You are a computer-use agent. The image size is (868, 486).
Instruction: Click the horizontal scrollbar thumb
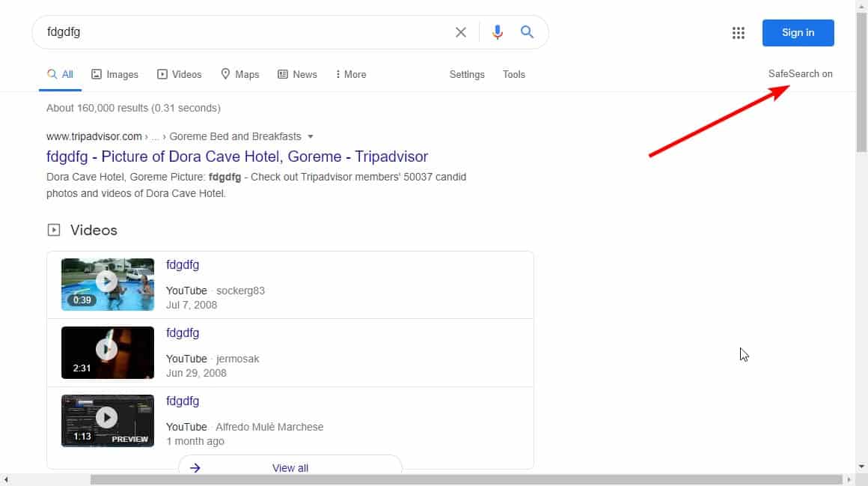click(x=466, y=479)
